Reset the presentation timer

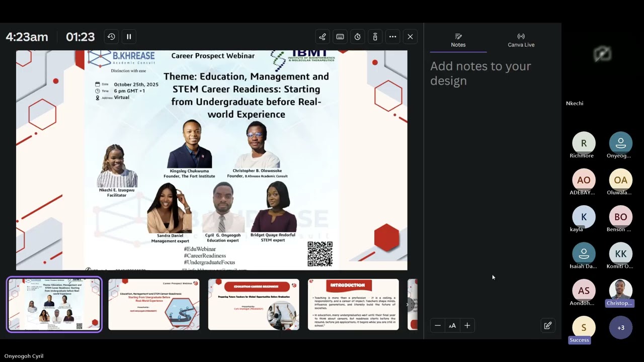tap(111, 37)
